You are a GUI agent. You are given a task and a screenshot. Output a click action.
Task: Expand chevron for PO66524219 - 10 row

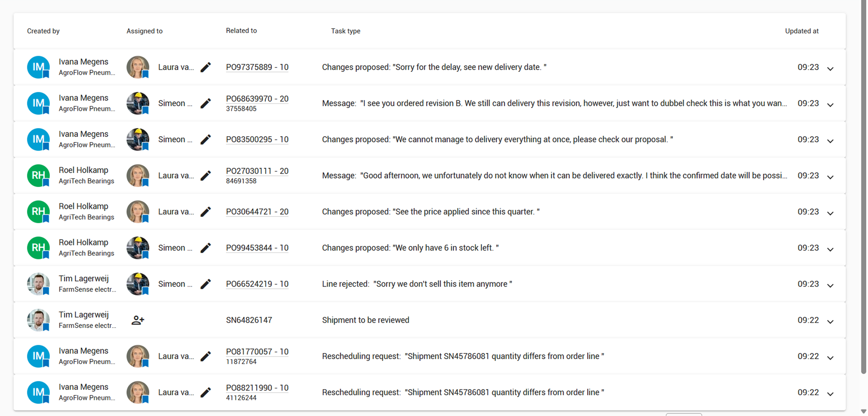830,286
